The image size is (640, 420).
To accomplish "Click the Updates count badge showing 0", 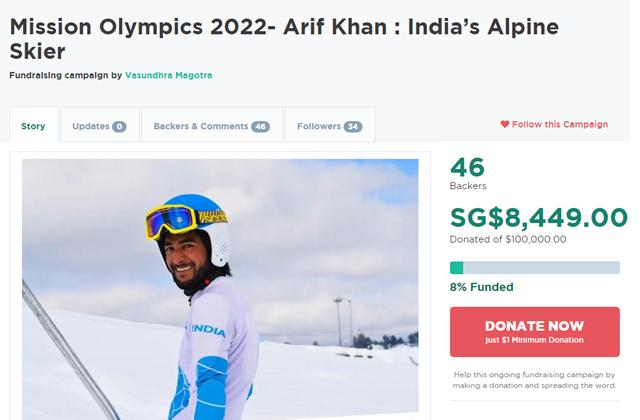I will (x=119, y=127).
